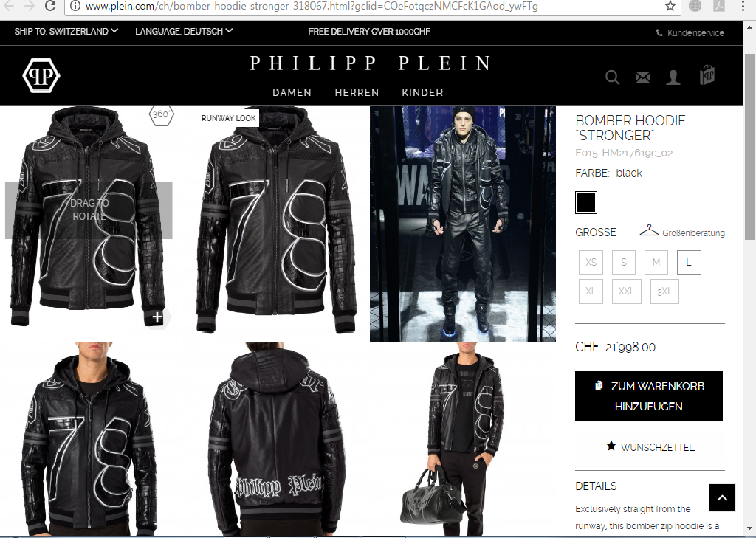Open the DAMEN menu
The image size is (756, 538).
click(x=292, y=92)
